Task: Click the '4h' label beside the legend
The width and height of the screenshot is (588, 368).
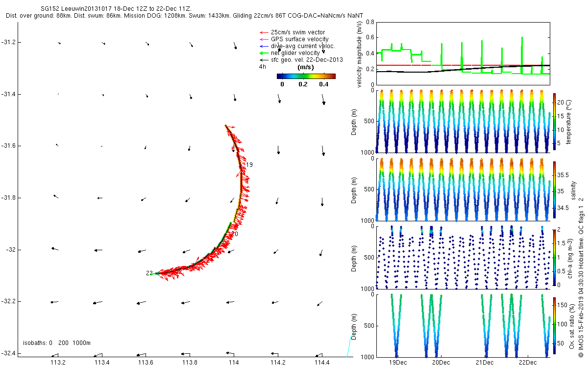Action: [x=262, y=67]
